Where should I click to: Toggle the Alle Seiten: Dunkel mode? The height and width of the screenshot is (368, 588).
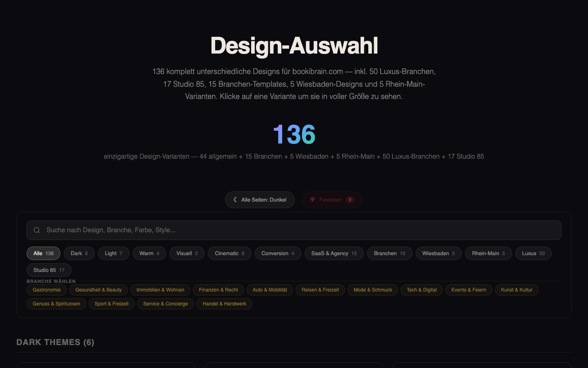point(260,200)
